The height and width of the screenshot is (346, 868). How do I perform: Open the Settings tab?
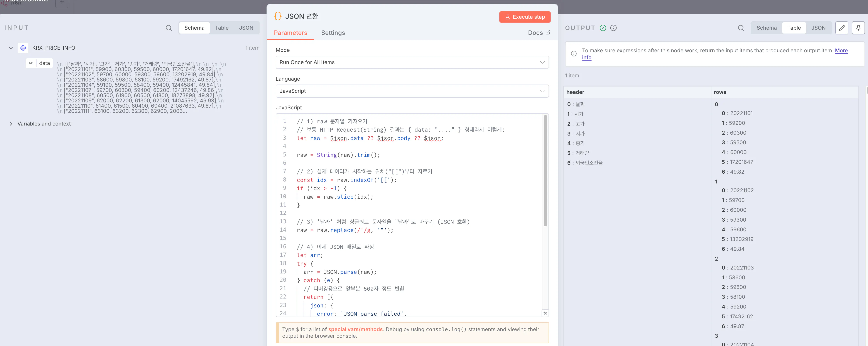333,33
